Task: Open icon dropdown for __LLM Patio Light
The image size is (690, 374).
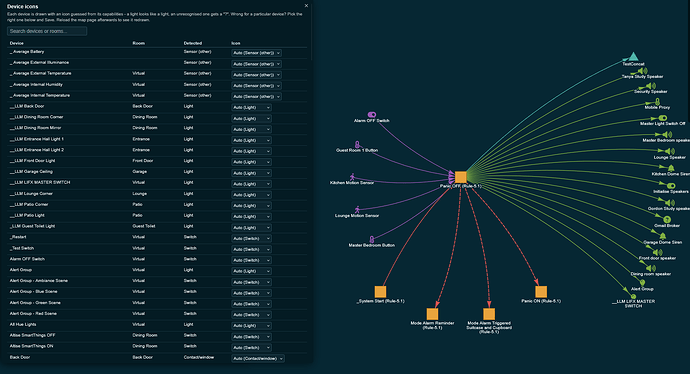Action: pyautogui.click(x=251, y=216)
